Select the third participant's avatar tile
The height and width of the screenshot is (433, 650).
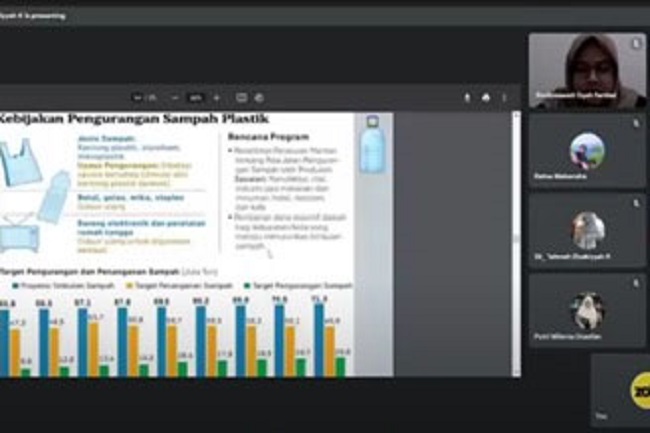pyautogui.click(x=587, y=231)
